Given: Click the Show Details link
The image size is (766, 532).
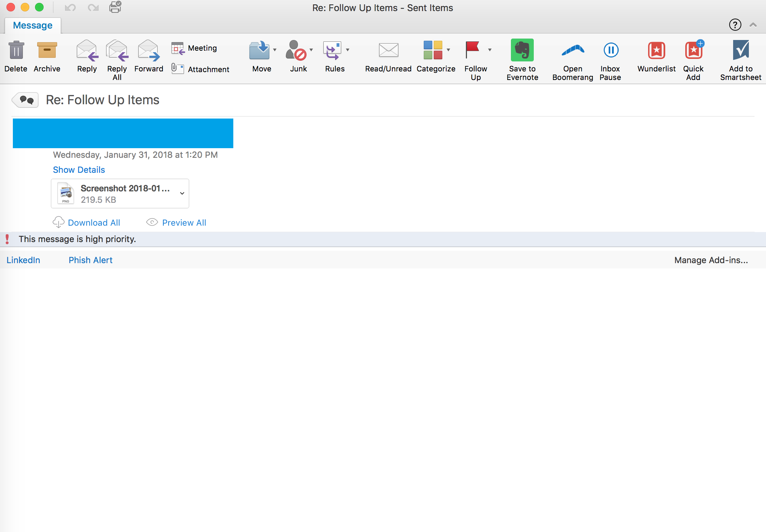Looking at the screenshot, I should tap(79, 170).
